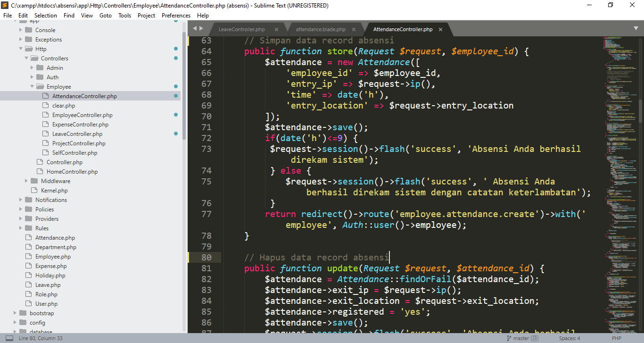Click the master branch indicator in status bar
This screenshot has width=644, height=343.
click(x=521, y=338)
